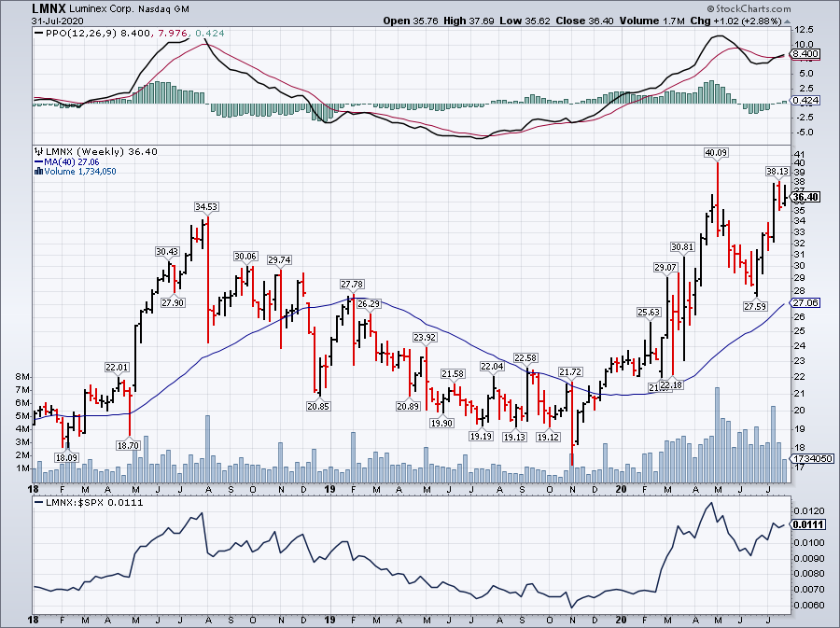Image resolution: width=840 pixels, height=628 pixels.
Task: Click the 26.29 price label
Action: [x=369, y=304]
